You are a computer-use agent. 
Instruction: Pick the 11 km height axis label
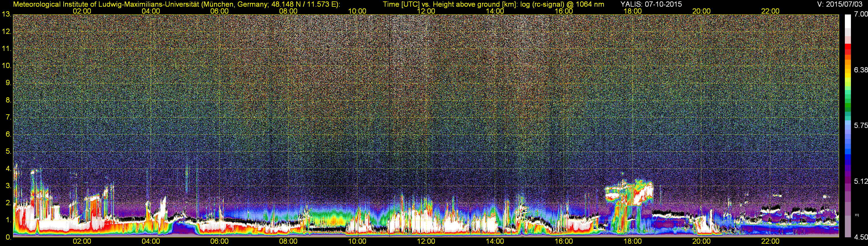(x=6, y=49)
